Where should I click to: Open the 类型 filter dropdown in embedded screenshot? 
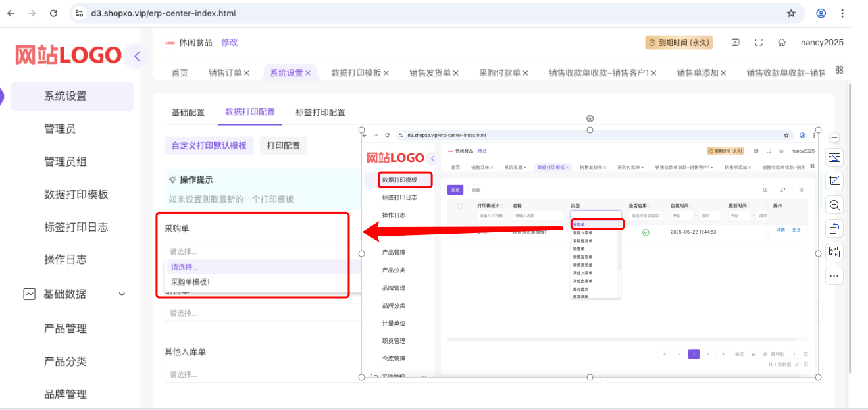[596, 215]
